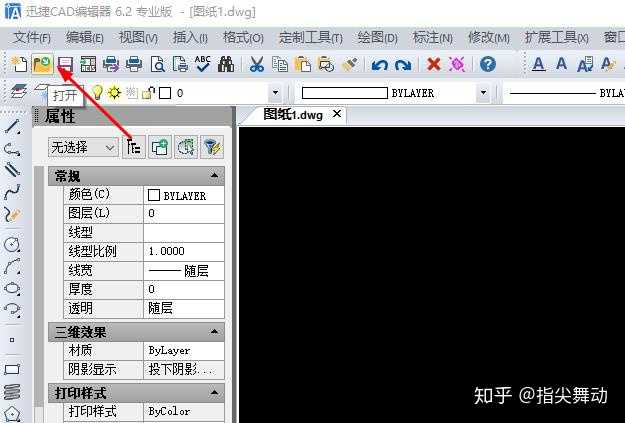Click the 图层(L) value field

point(184,214)
